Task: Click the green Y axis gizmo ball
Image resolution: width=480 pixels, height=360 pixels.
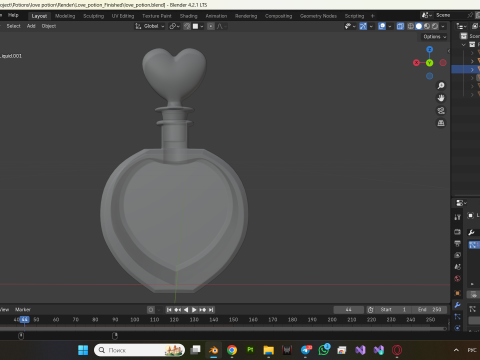Action: [429, 63]
